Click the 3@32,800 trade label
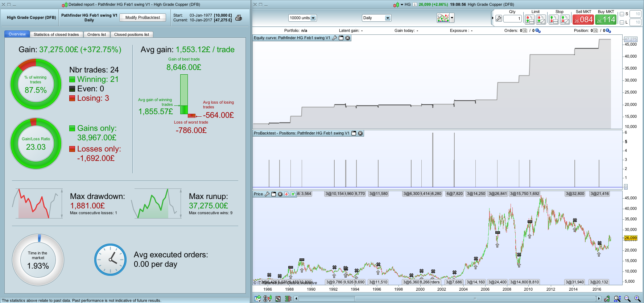This screenshot has width=644, height=303. click(575, 194)
